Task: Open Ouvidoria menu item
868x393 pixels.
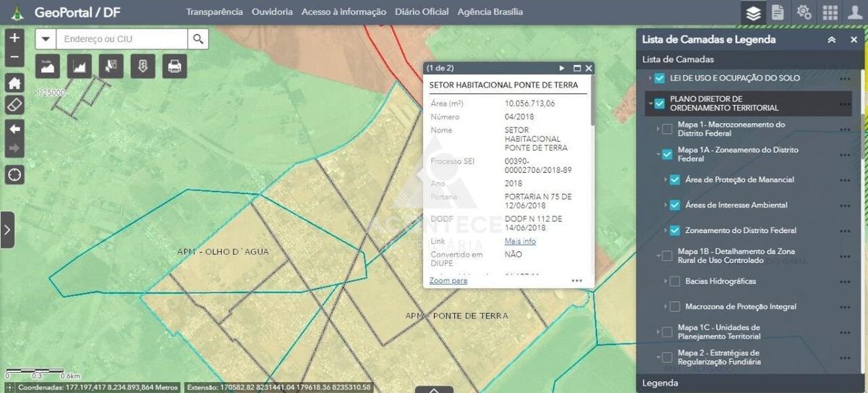Action: click(272, 12)
